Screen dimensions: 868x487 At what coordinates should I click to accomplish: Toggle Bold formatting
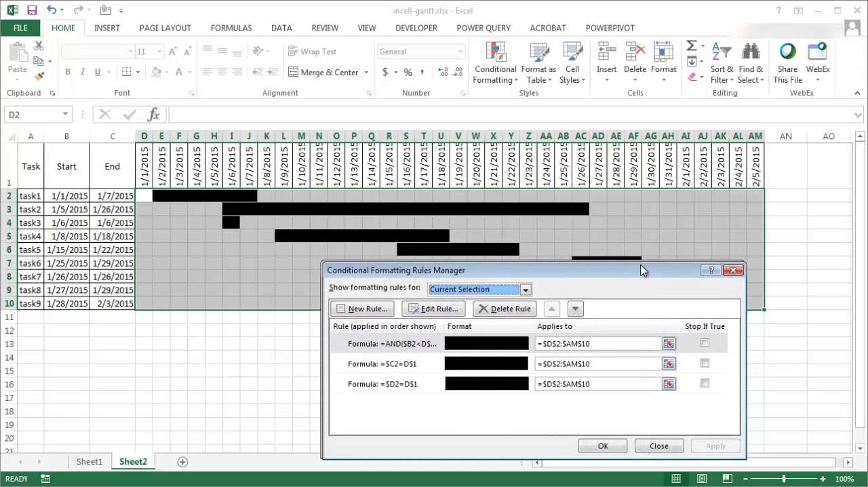[x=68, y=72]
